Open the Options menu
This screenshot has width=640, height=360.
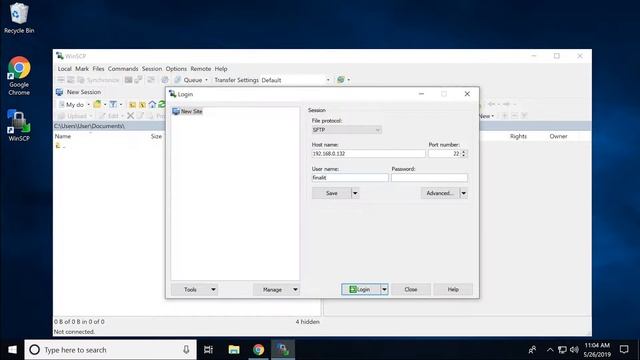point(176,69)
